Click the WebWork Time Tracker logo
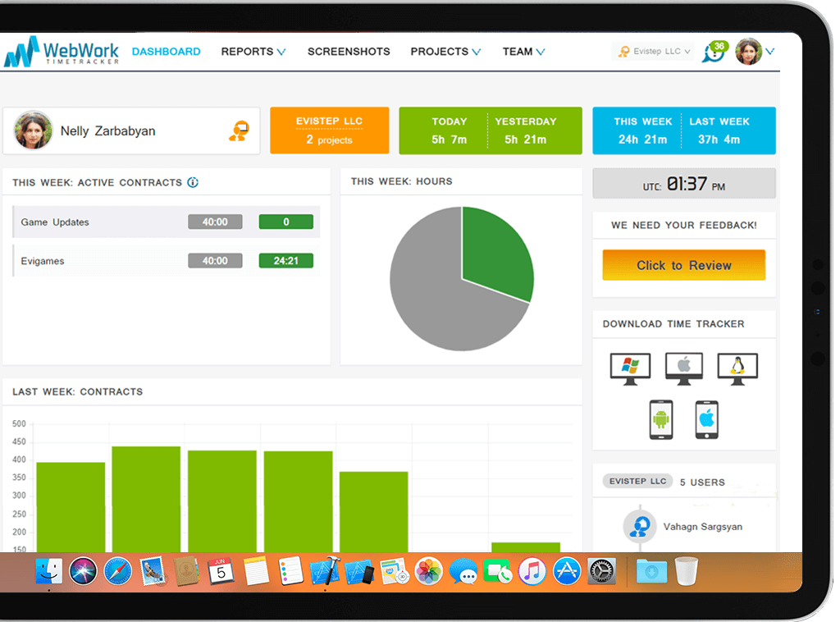 [x=61, y=52]
